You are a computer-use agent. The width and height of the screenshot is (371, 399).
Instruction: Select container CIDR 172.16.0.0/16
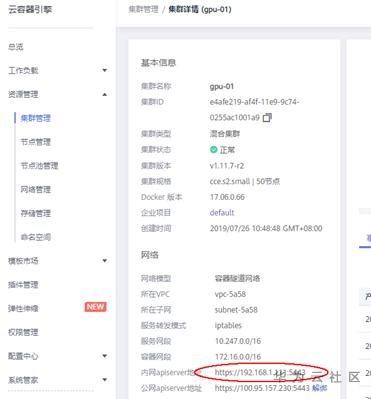(238, 357)
